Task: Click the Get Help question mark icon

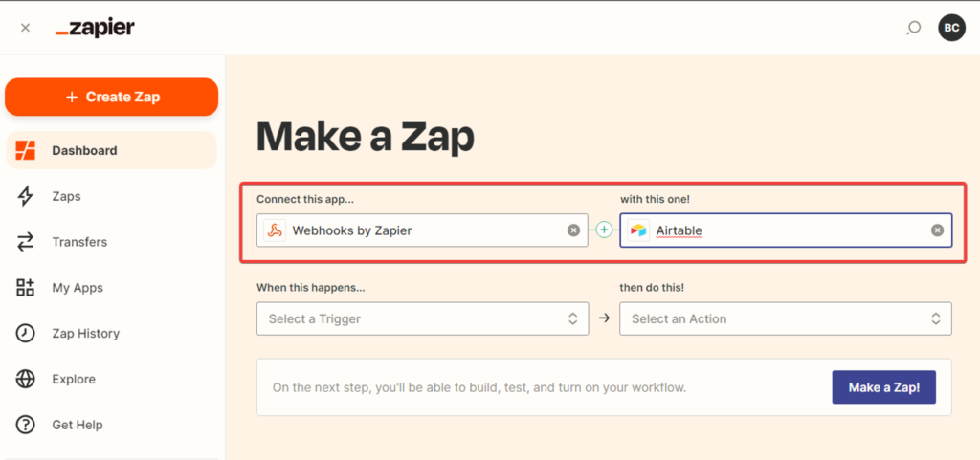Action: (x=25, y=425)
